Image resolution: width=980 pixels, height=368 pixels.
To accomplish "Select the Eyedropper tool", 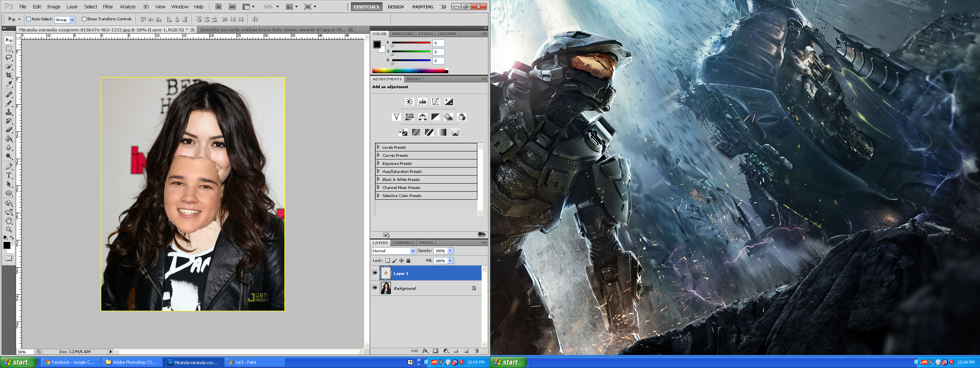I will 9,84.
